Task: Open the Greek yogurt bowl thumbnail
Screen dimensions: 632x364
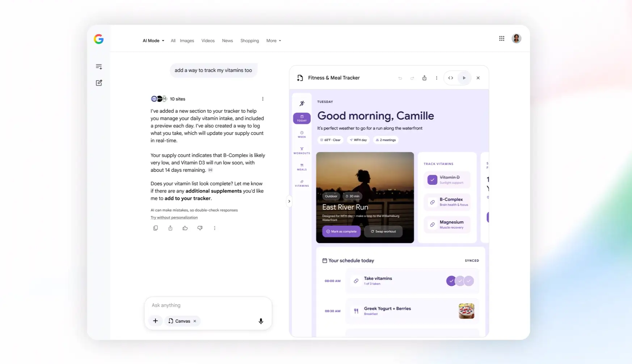Action: tap(467, 311)
